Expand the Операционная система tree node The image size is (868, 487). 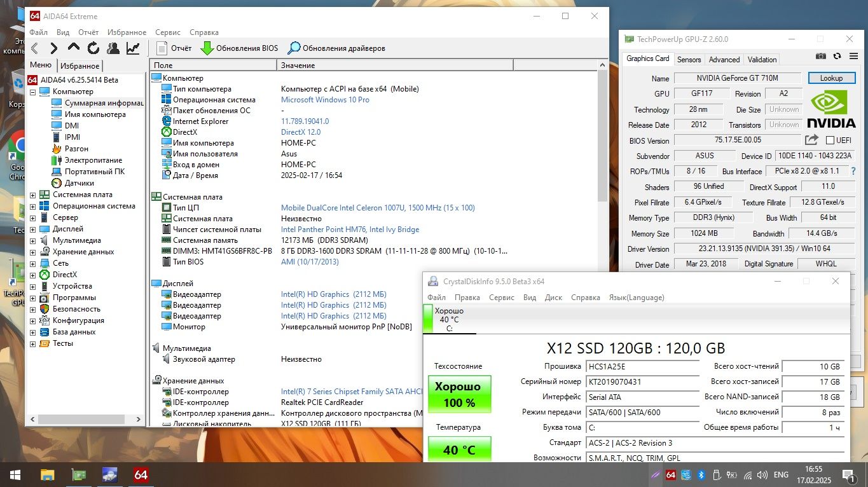tap(33, 206)
